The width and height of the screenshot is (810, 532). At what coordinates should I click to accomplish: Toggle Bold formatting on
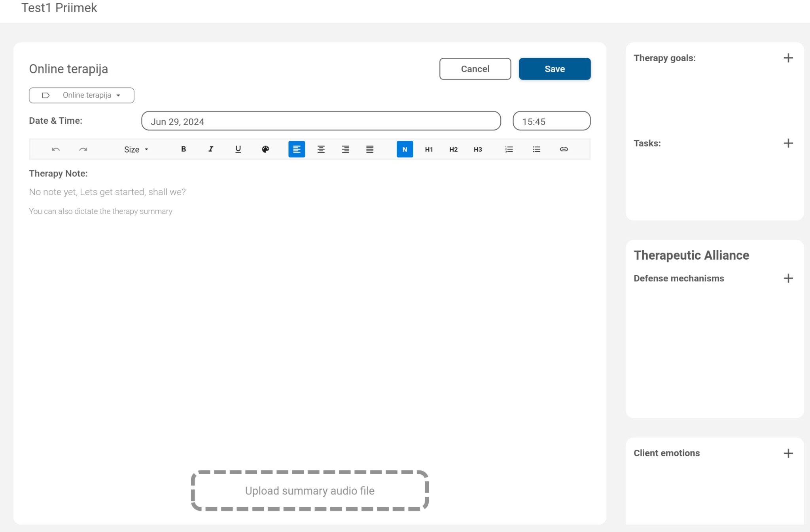183,149
